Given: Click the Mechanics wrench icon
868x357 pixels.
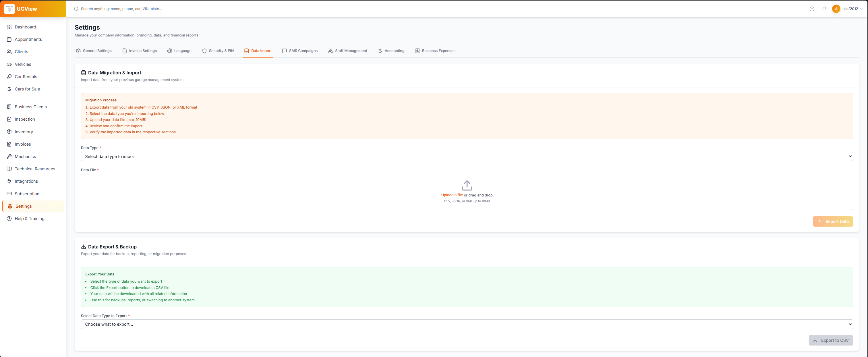Looking at the screenshot, I should pos(9,157).
